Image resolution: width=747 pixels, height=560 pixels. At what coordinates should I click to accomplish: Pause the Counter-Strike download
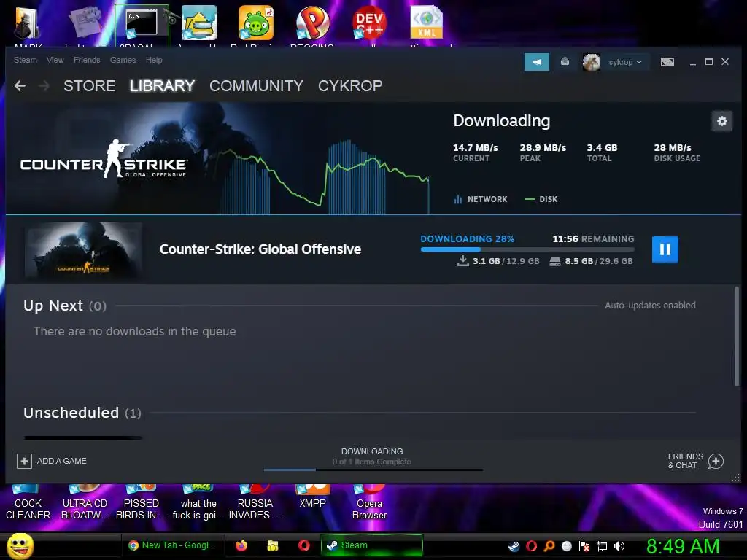(x=665, y=249)
